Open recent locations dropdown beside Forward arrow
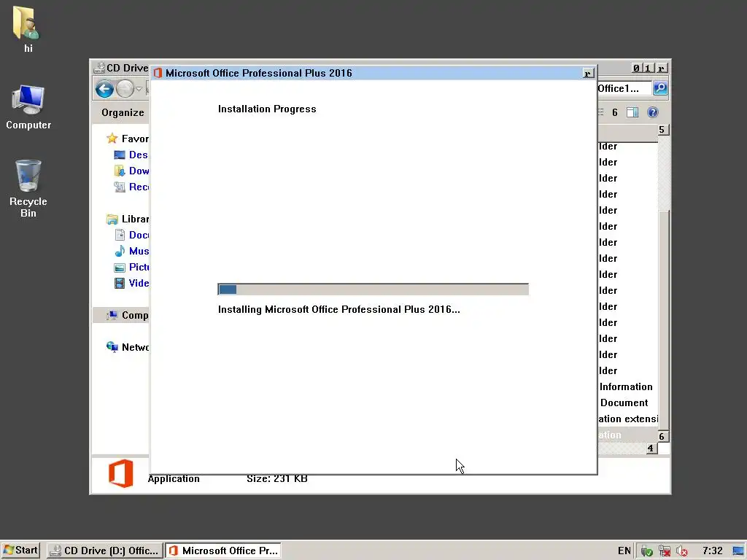 pyautogui.click(x=139, y=88)
